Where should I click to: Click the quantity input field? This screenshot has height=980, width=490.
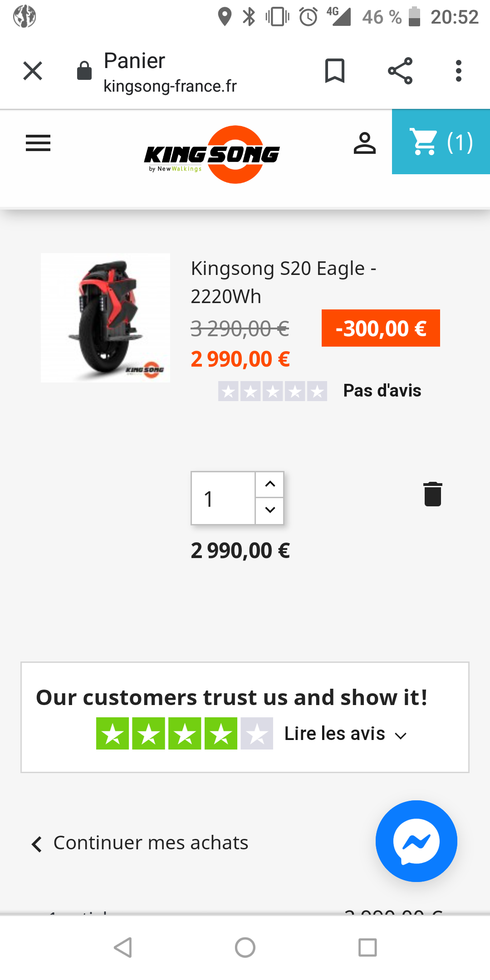coord(223,498)
